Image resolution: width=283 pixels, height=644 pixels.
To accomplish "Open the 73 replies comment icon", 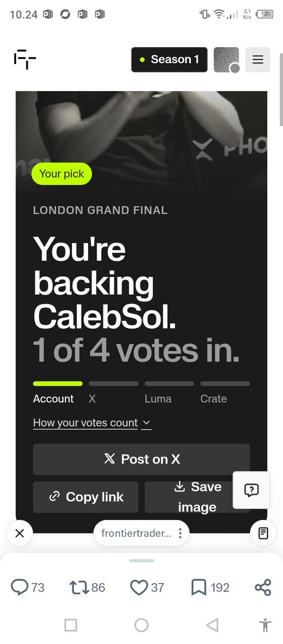I will click(27, 588).
